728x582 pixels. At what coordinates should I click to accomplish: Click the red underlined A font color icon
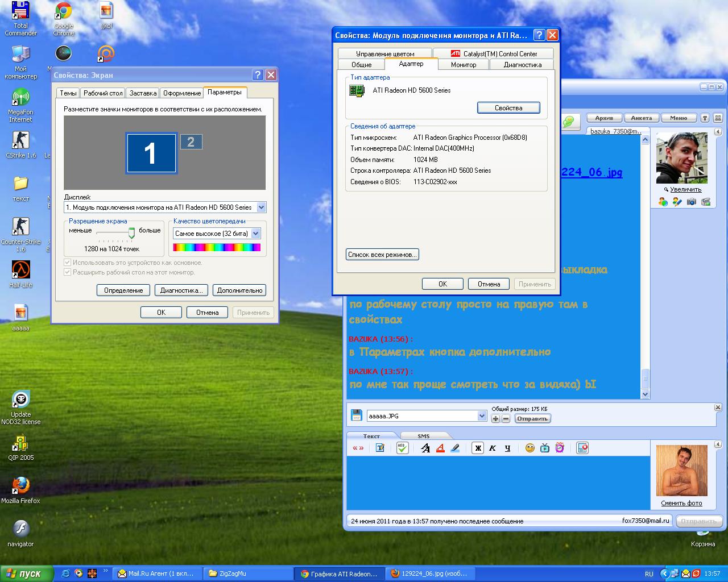(440, 448)
